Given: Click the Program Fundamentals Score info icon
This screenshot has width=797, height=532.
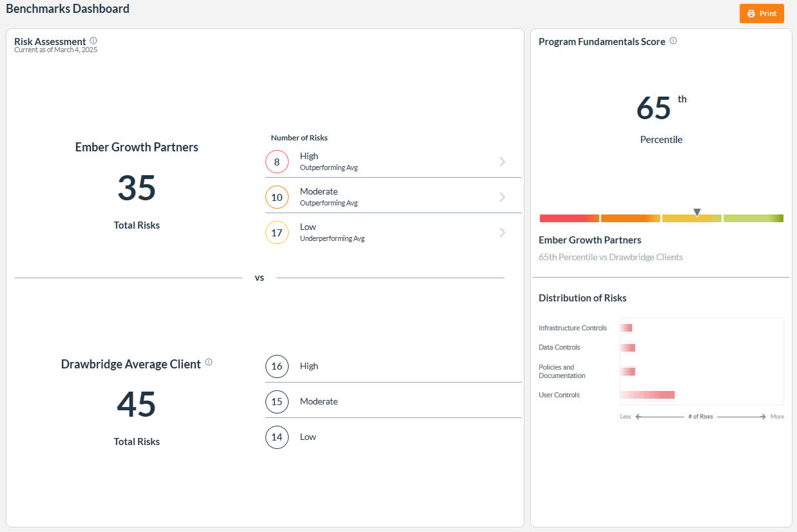Looking at the screenshot, I should (x=673, y=41).
